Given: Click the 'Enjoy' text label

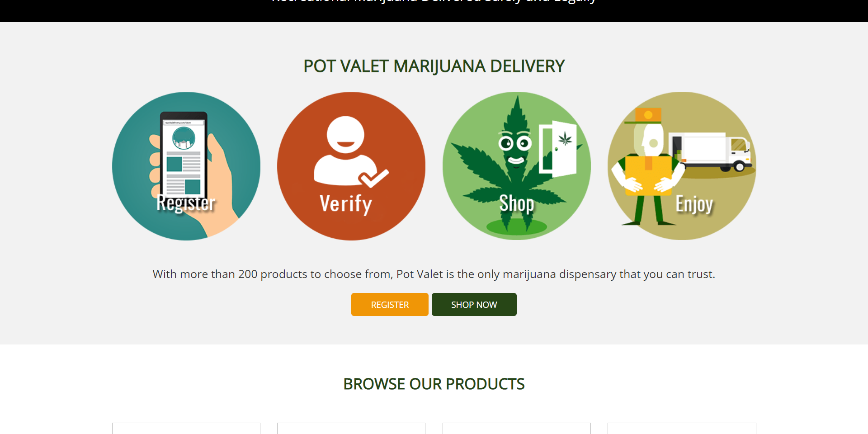Looking at the screenshot, I should pos(694,204).
